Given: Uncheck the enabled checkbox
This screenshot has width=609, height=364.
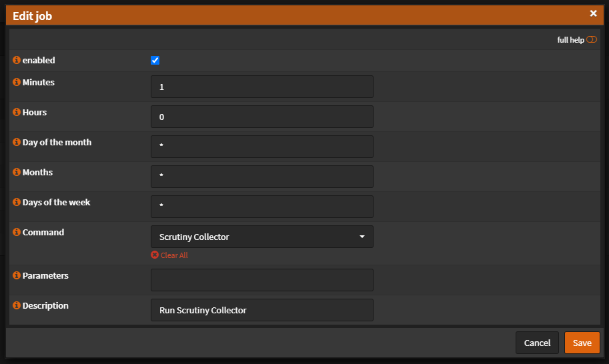Looking at the screenshot, I should coord(155,60).
